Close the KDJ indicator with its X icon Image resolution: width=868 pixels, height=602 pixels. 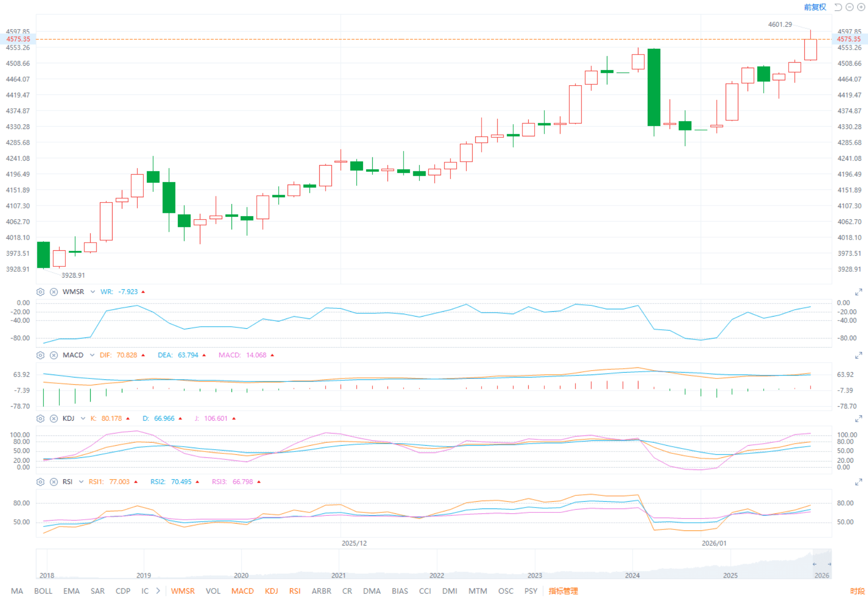point(54,418)
